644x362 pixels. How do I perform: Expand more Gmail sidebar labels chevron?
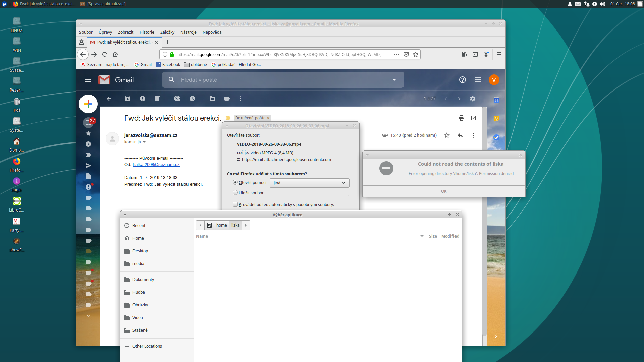[x=88, y=316]
